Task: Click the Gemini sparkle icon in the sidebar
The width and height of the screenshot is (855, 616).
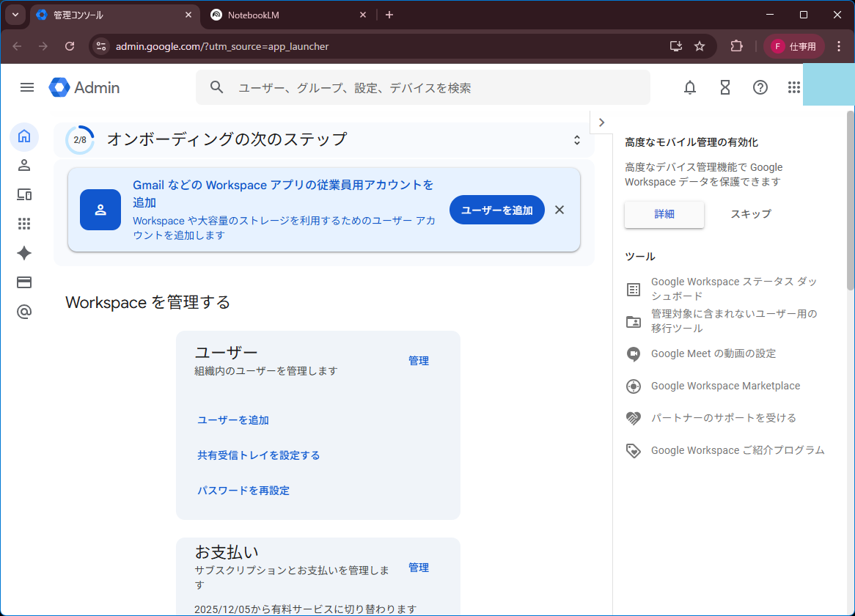Action: click(x=24, y=253)
